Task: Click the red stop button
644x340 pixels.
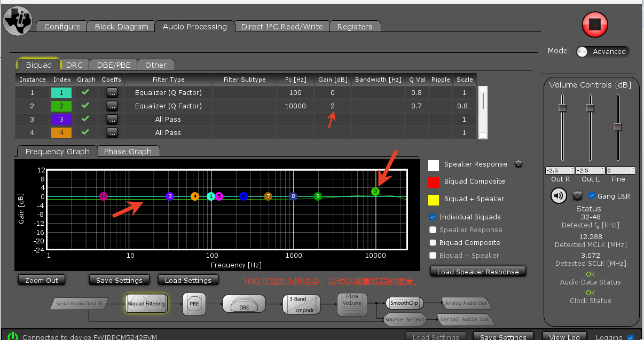Action: (595, 25)
